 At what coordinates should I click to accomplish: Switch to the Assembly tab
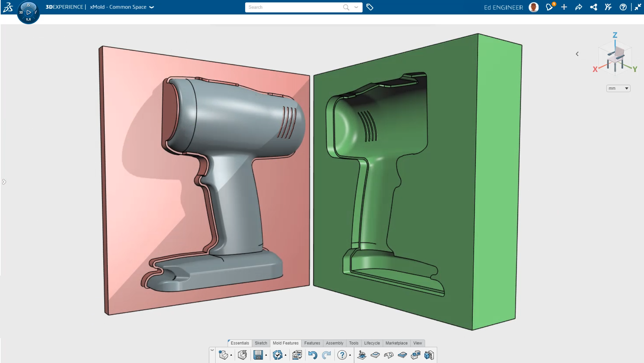click(x=334, y=343)
